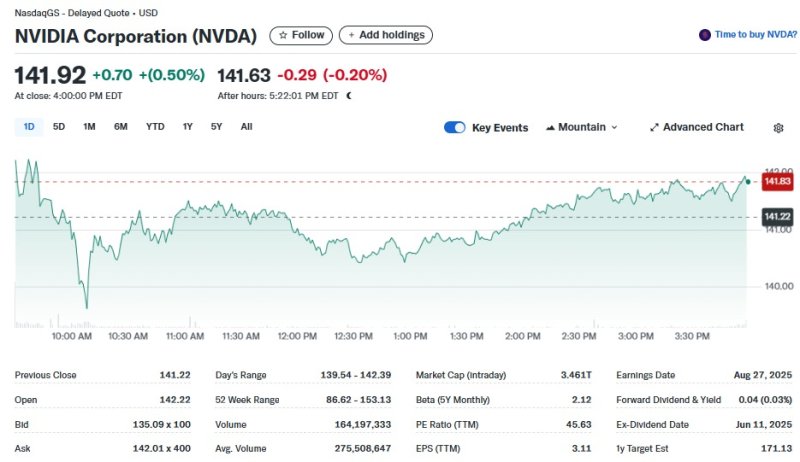Image resolution: width=800 pixels, height=462 pixels.
Task: Select the 5Y time range
Action: (216, 127)
